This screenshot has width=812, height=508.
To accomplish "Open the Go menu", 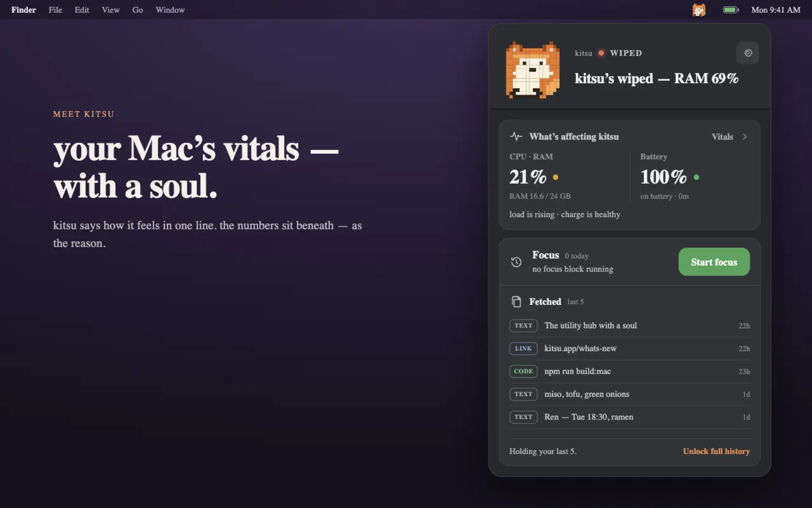I will pos(138,10).
